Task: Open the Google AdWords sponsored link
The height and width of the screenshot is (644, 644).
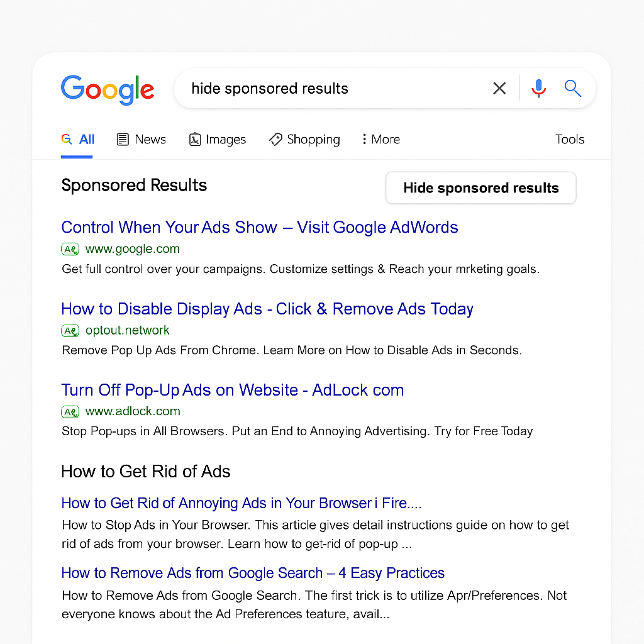Action: [259, 228]
